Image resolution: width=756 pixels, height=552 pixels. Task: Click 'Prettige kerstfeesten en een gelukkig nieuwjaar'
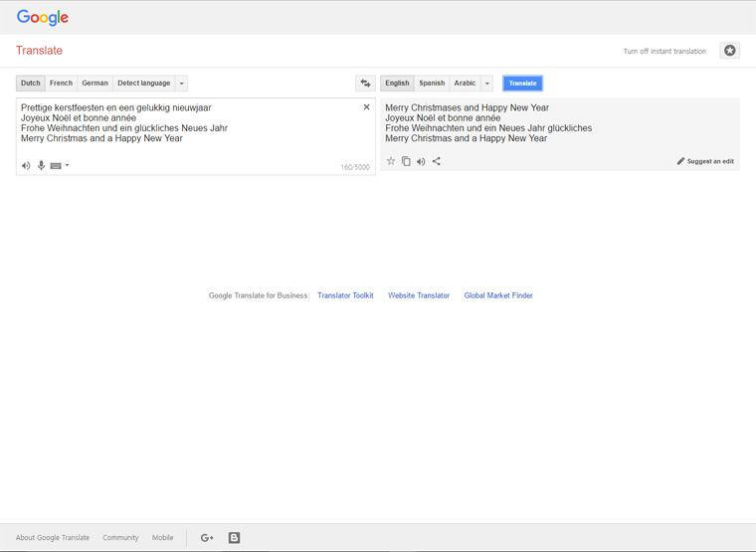pyautogui.click(x=116, y=107)
